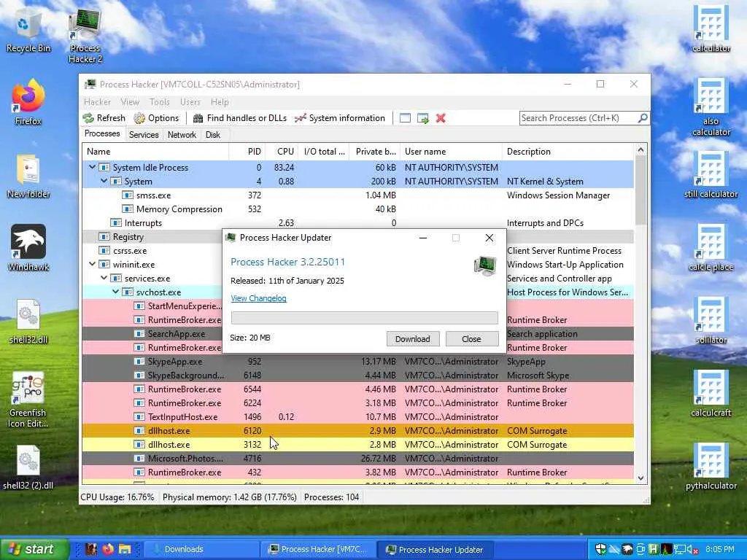Screen dimensions: 747x560
Task: Open the calculator desktop shortcut
Action: pos(711,28)
